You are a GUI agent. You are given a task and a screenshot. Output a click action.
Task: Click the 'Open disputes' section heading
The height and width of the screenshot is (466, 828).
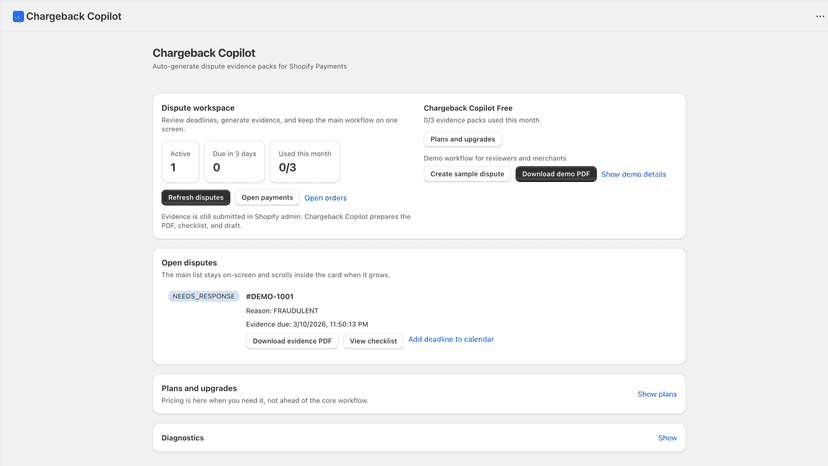[189, 263]
